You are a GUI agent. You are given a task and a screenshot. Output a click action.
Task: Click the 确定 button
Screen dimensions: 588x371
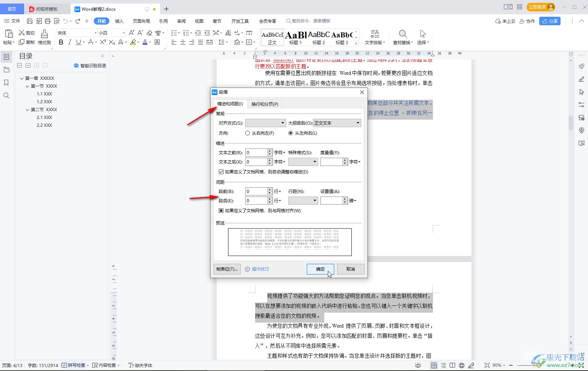(x=320, y=269)
